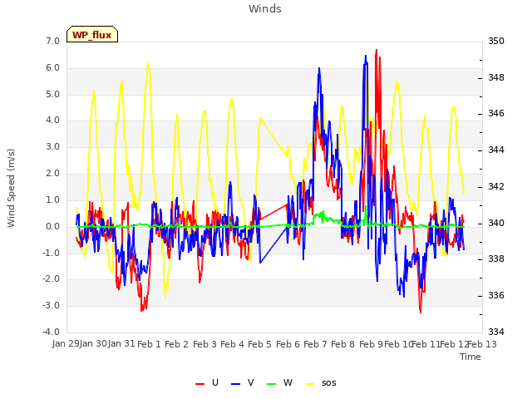Click the -1.0 left axis value
Screen dimensions: 532x399
tap(51, 253)
